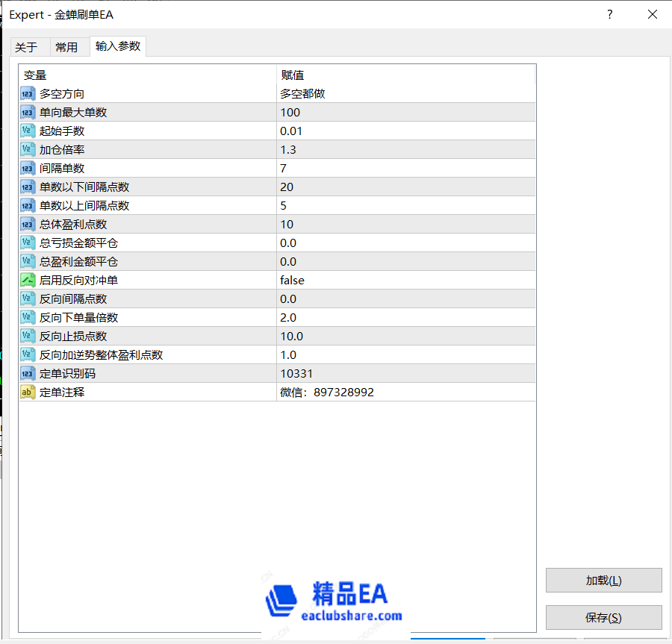Screen dimensions: 672x644
Task: Click the V2 icon next to 加仓倍率
Action: click(x=28, y=149)
